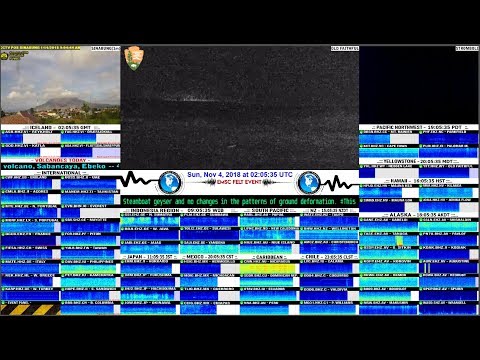Open the MAYOTTE spectrogram panel
Screen dimensions: 480x360
pos(90,225)
